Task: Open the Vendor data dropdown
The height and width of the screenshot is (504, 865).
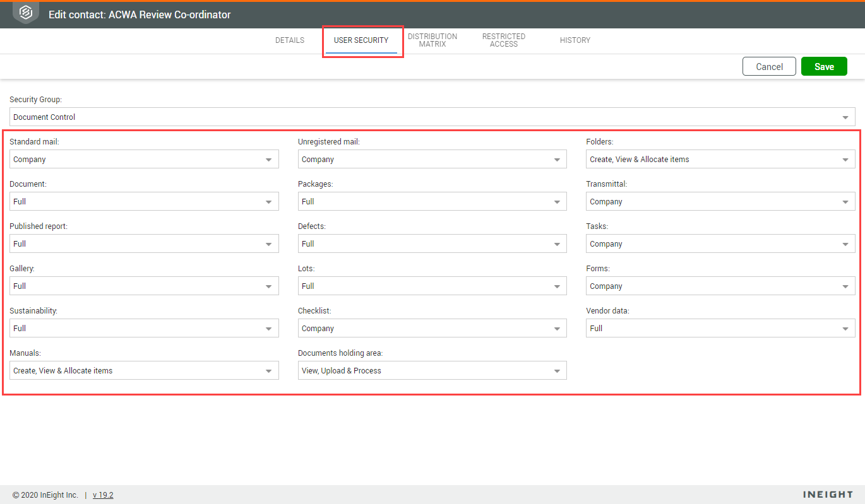Action: 720,329
